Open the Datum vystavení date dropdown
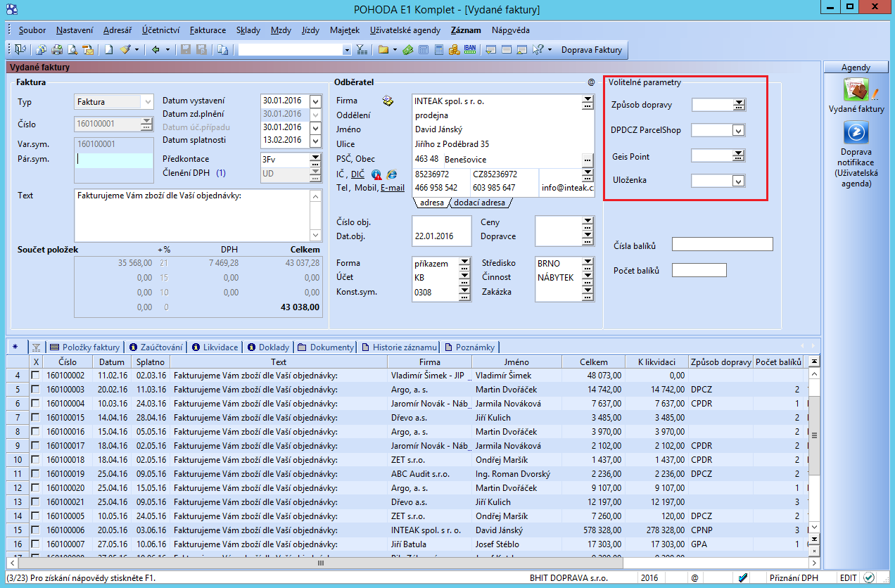 point(315,101)
